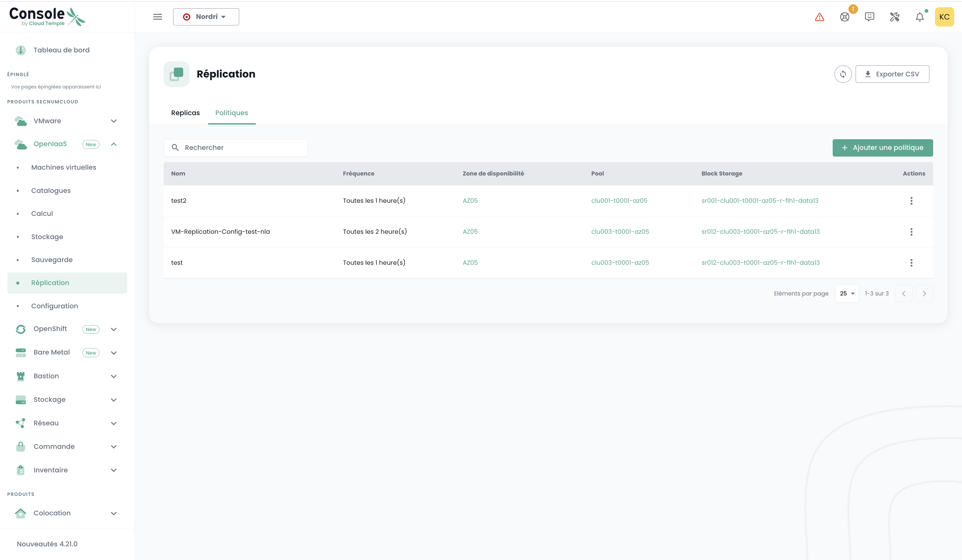Toggle the hamburger sidebar menu

tap(157, 17)
